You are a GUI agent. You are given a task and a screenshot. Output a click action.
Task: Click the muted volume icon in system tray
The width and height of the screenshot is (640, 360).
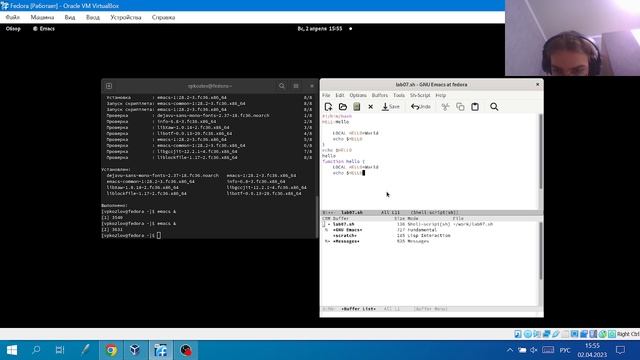(x=534, y=350)
